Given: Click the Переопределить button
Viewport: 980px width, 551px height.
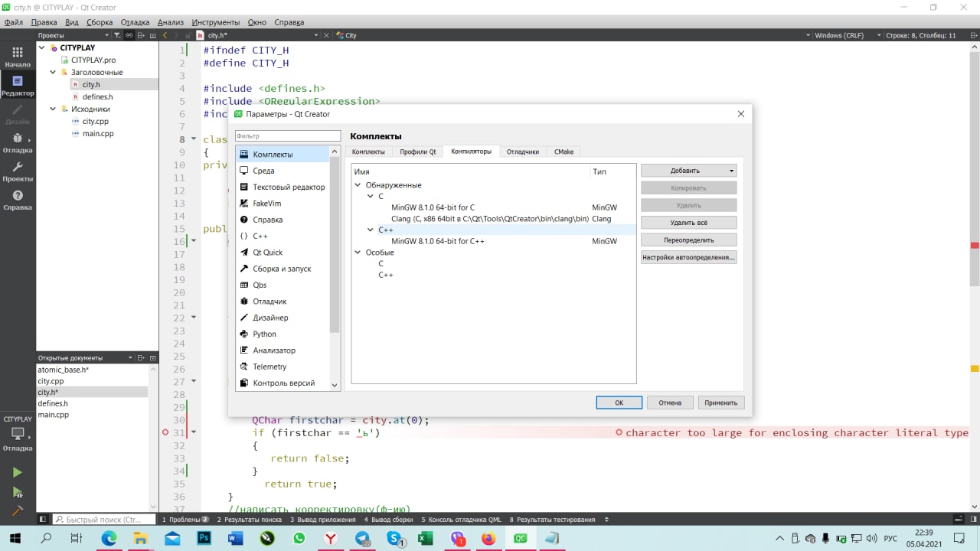Looking at the screenshot, I should click(689, 240).
